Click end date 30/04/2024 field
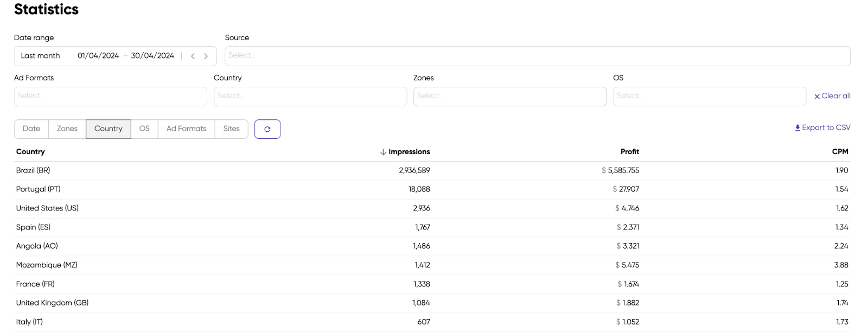868x332 pixels. point(152,56)
